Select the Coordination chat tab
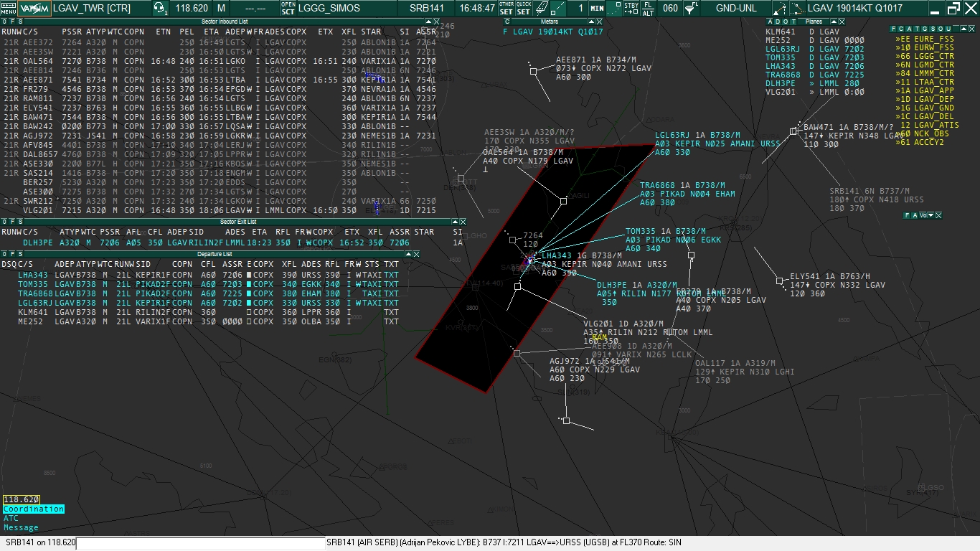This screenshot has width=980, height=551. [34, 509]
